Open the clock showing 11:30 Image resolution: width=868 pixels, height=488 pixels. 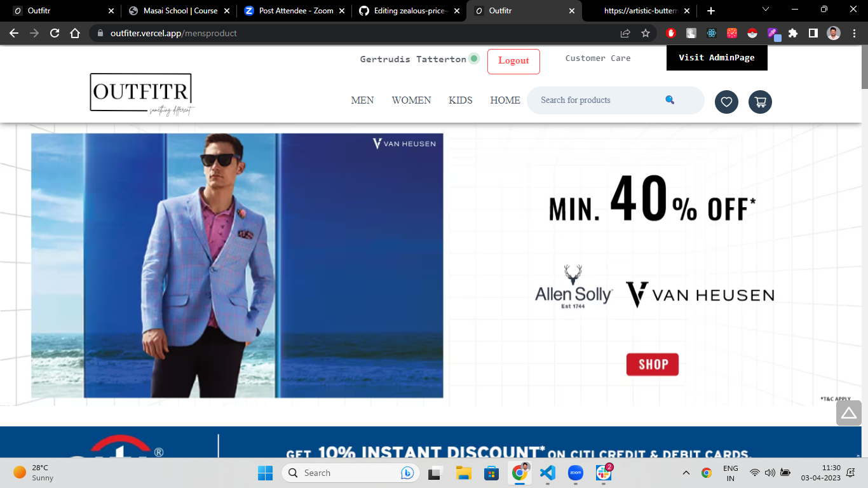(x=820, y=473)
